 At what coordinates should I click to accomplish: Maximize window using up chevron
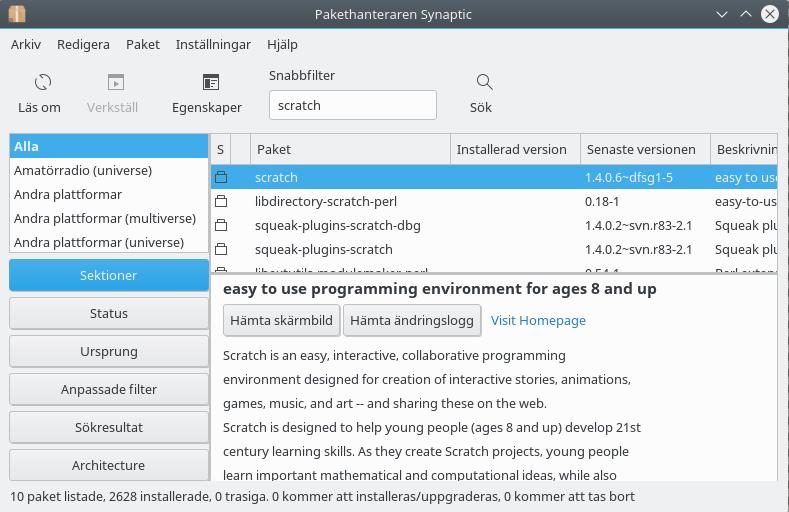tap(746, 14)
